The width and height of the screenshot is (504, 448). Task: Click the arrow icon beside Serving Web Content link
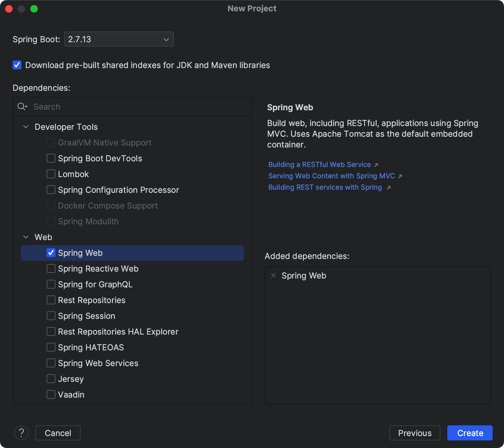tap(400, 176)
